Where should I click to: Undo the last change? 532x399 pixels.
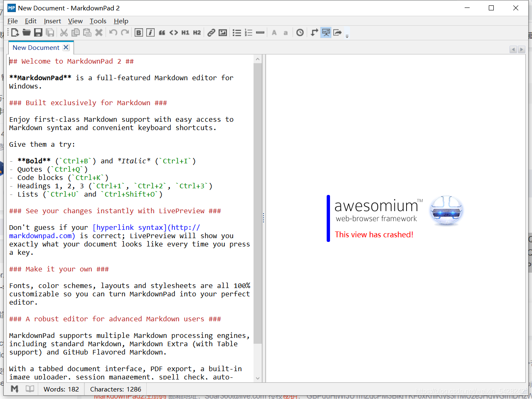[x=113, y=32]
